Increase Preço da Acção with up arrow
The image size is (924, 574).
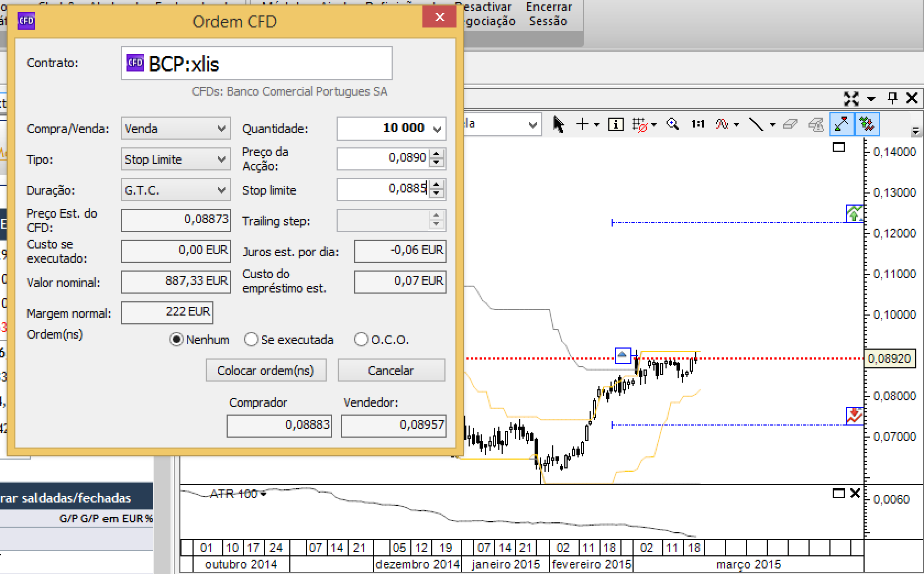pyautogui.click(x=437, y=154)
